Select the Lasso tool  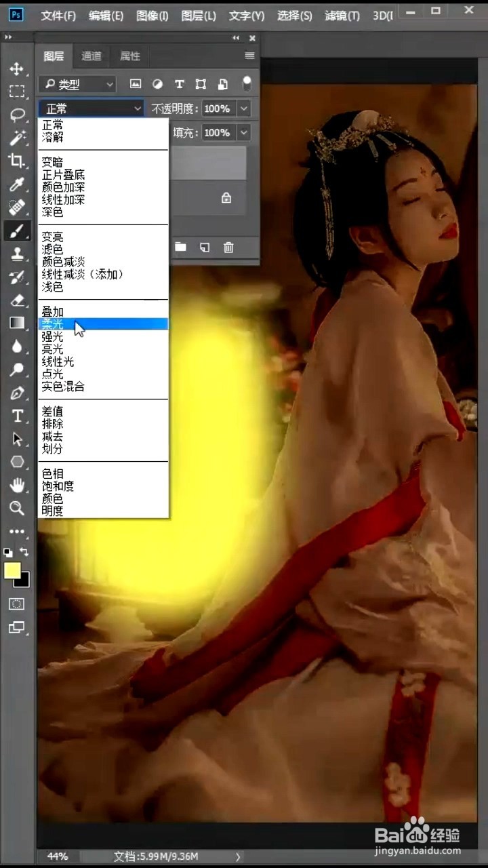(17, 115)
